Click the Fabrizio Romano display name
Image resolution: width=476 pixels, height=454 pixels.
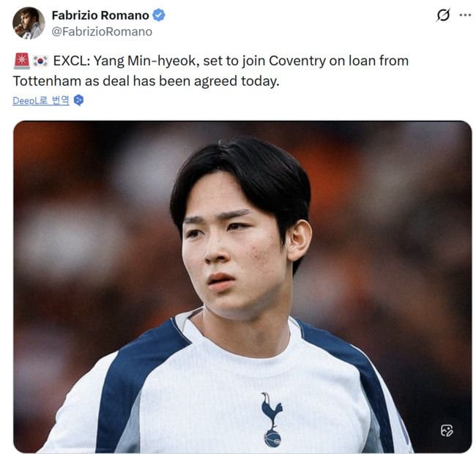100,15
